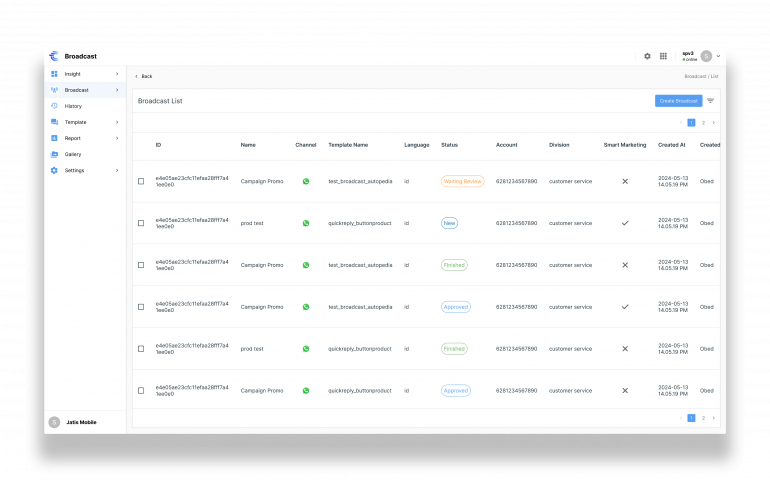Go to page 2 in top pagination
This screenshot has width=770, height=480.
[x=703, y=122]
